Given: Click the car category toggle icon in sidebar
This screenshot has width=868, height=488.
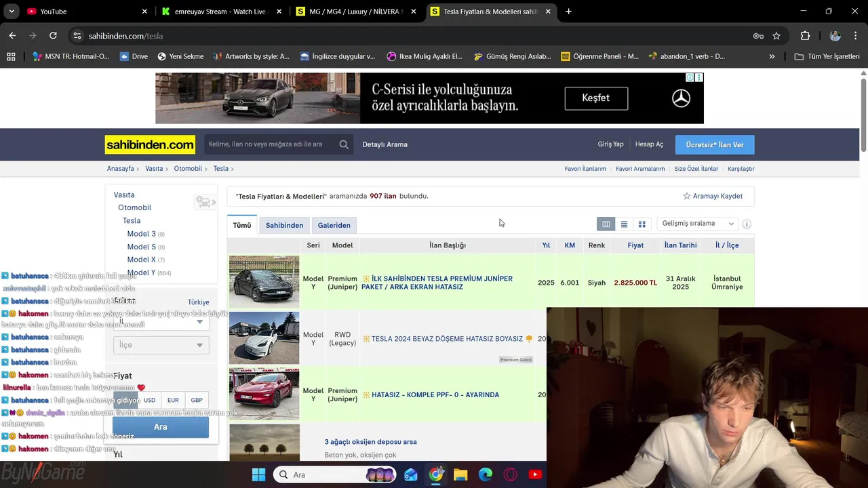Looking at the screenshot, I should [205, 202].
